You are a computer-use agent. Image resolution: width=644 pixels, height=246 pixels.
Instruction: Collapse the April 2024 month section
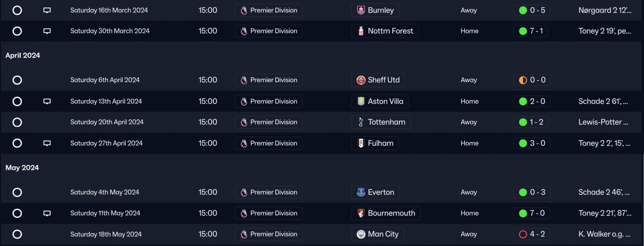23,55
